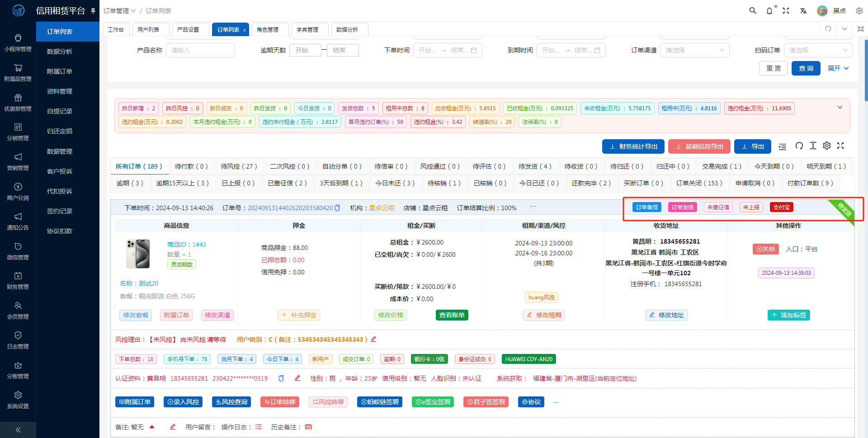
Task: Open 签约记录 menu item
Action: pyautogui.click(x=60, y=211)
